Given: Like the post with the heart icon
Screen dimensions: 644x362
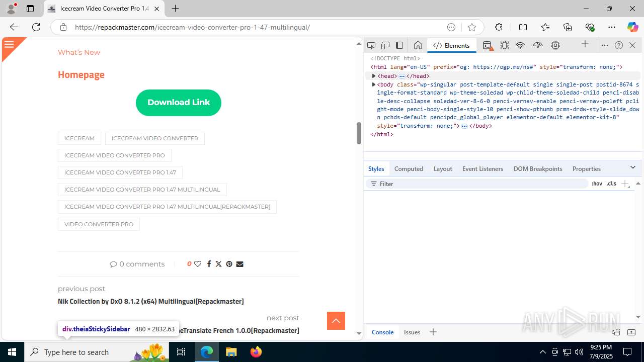Looking at the screenshot, I should [x=198, y=264].
